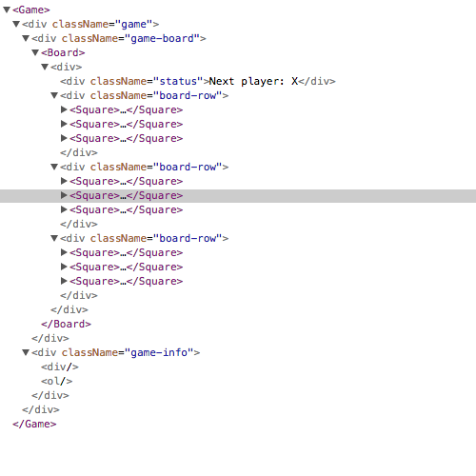
Task: Collapse the first board-row div
Action: click(54, 95)
